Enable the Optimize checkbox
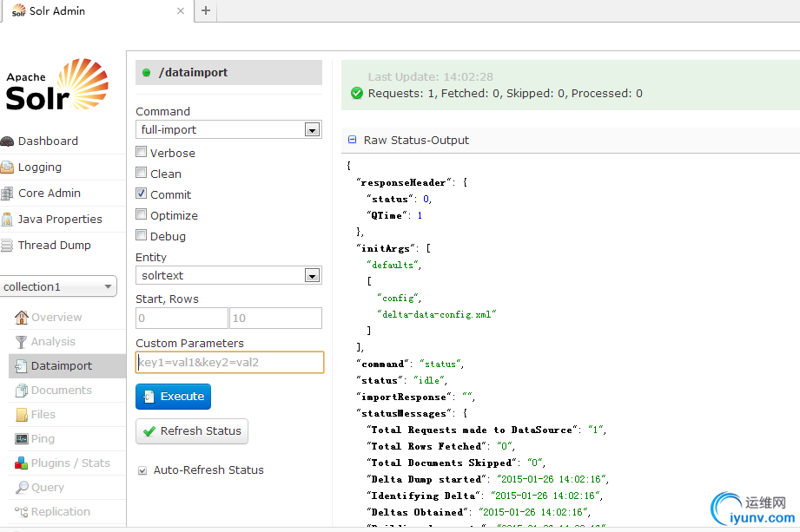The image size is (800, 532). click(142, 214)
